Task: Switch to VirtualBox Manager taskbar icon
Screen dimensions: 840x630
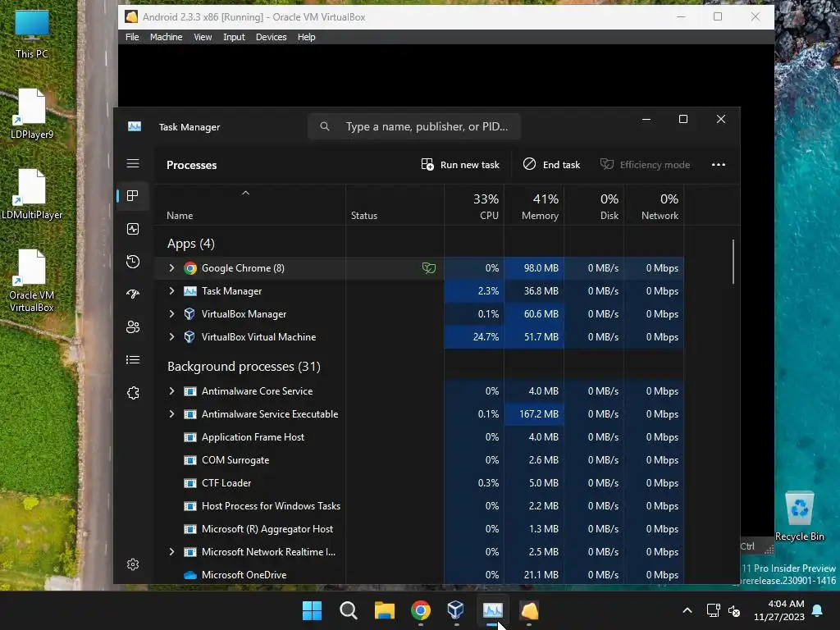Action: [x=456, y=610]
